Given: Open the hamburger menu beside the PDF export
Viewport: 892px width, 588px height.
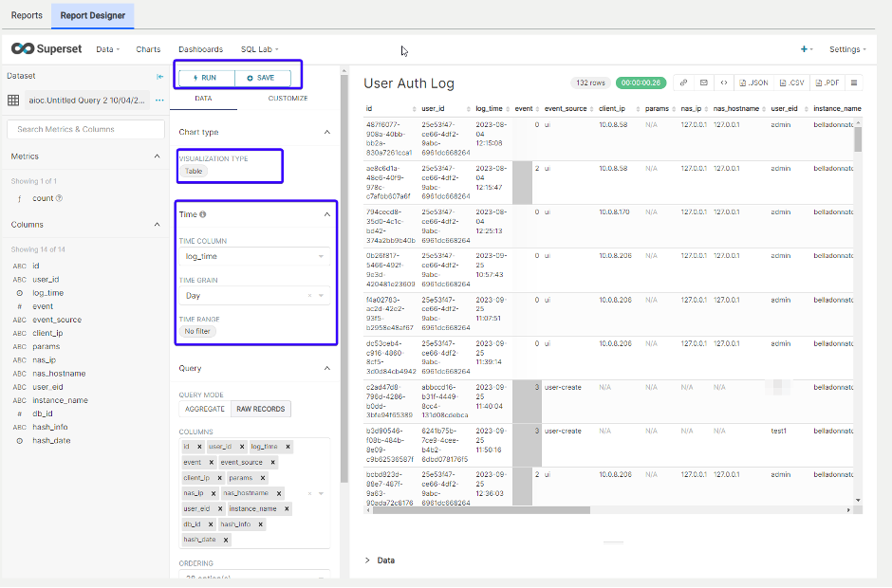Looking at the screenshot, I should pyautogui.click(x=855, y=83).
